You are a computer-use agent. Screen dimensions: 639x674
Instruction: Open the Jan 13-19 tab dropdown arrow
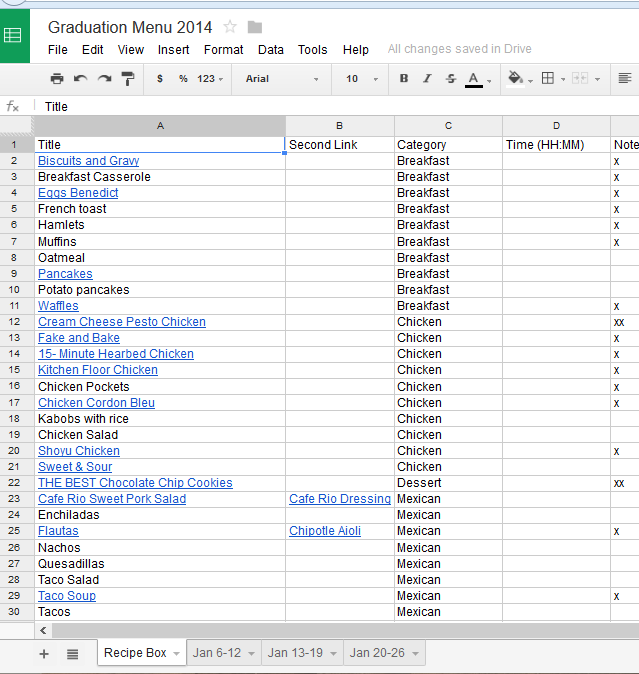[x=333, y=654]
